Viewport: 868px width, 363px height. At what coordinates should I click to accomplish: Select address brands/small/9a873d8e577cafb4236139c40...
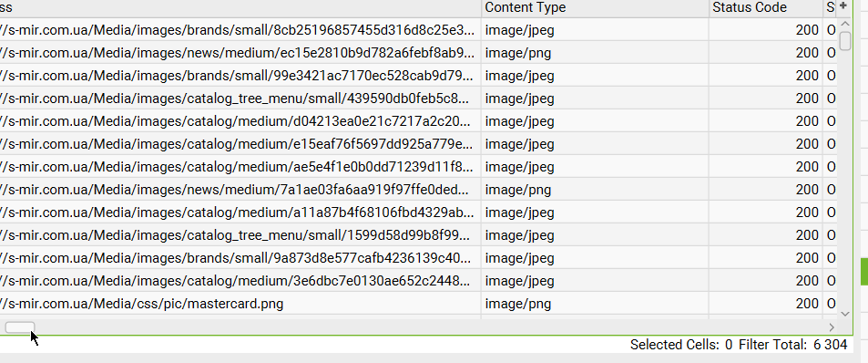(240, 258)
